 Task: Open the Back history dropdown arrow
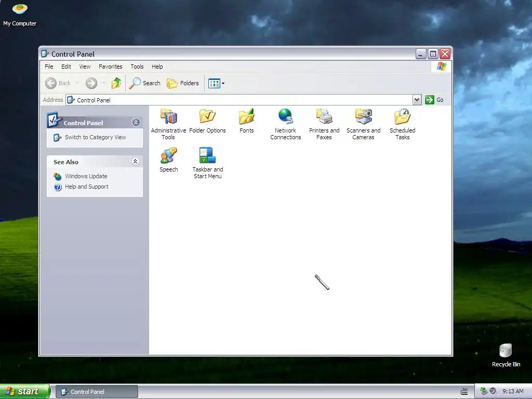77,83
